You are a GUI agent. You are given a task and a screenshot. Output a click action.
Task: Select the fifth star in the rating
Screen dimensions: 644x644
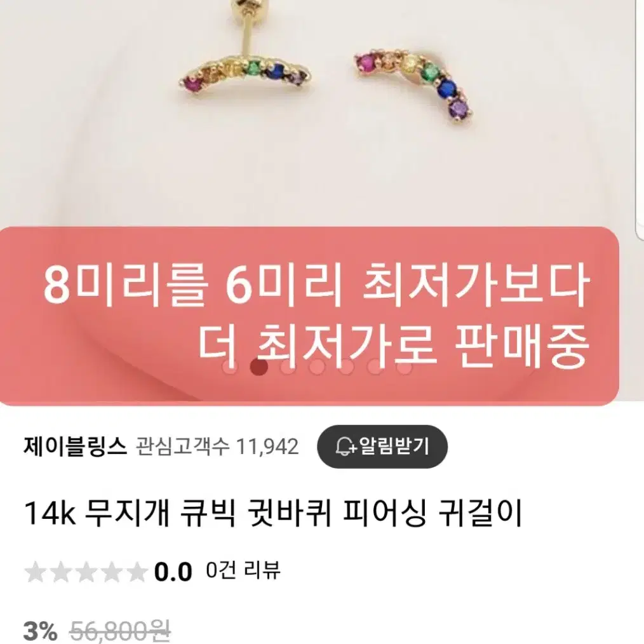click(137, 572)
